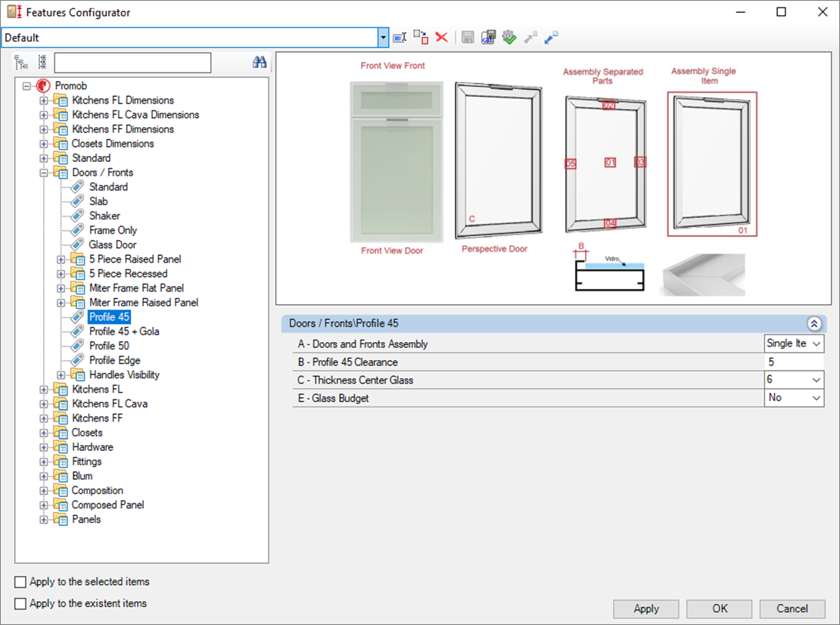Click the Assembly Single Item thumbnail
Viewport: 840px width, 625px height.
712,164
